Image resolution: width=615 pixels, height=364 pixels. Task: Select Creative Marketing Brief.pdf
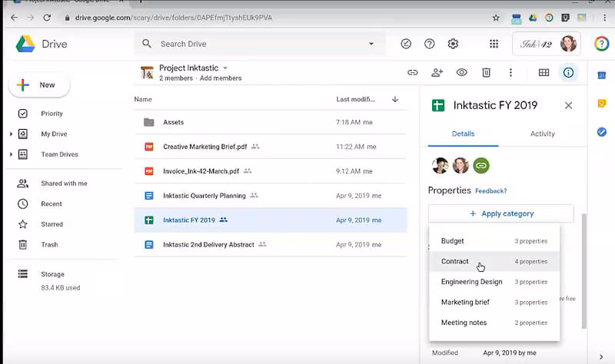(x=271, y=147)
